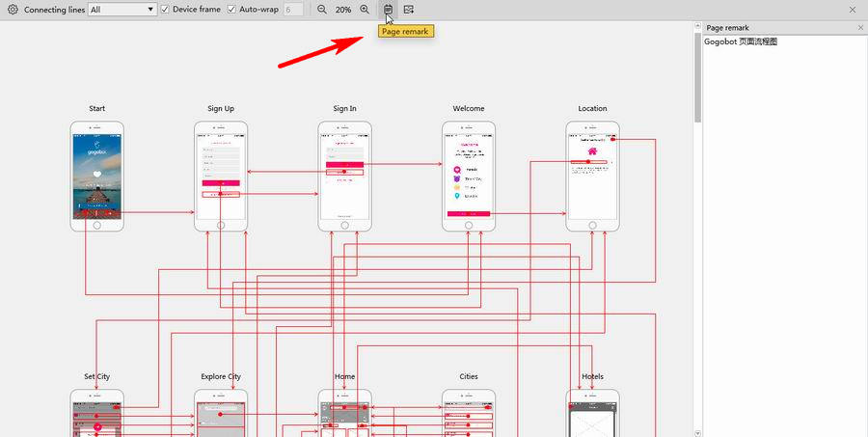Click scrollbar down arrow at canvas bottom

(697, 433)
